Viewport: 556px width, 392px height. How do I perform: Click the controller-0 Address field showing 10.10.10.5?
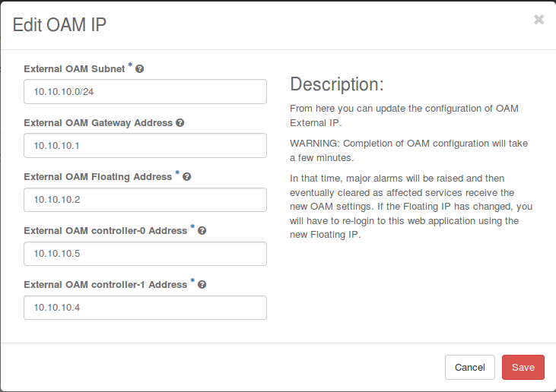tap(145, 253)
